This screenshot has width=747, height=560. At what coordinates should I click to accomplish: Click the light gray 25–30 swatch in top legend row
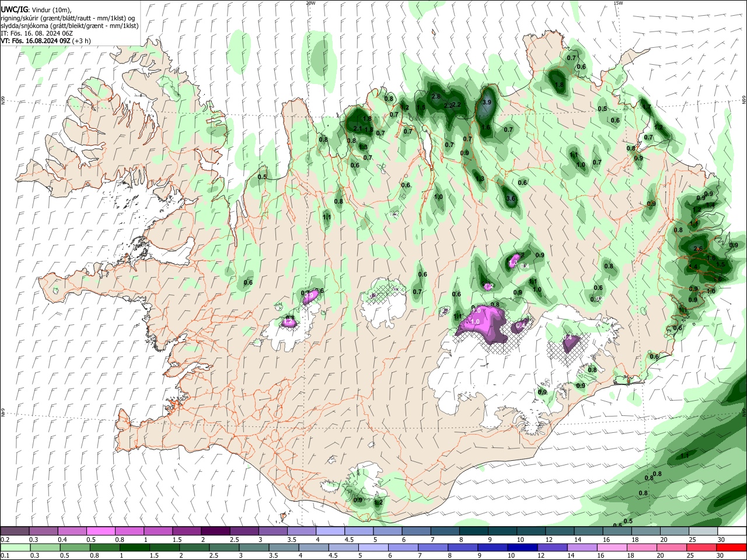(x=704, y=531)
